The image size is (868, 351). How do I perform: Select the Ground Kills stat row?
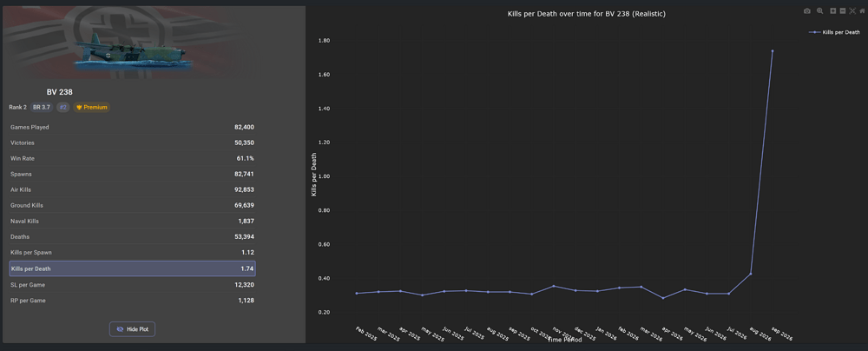click(x=132, y=205)
